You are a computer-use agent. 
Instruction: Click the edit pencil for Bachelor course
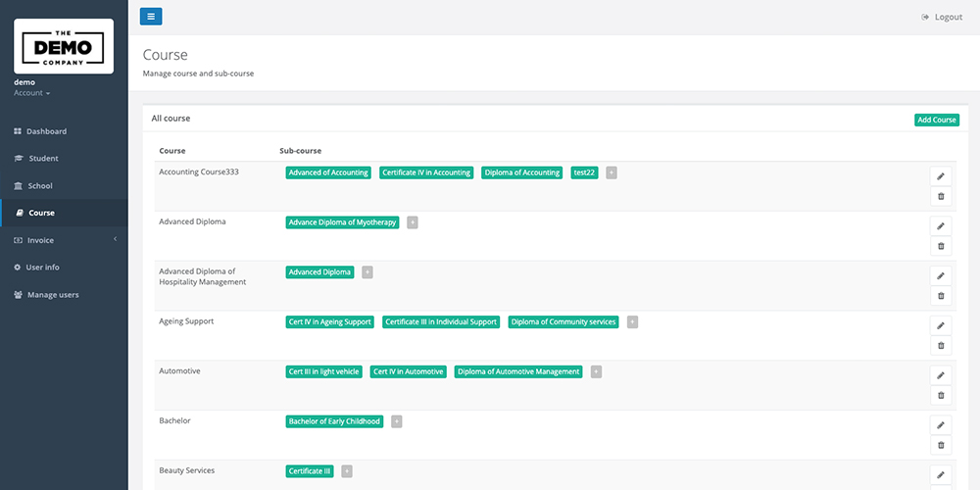(941, 425)
